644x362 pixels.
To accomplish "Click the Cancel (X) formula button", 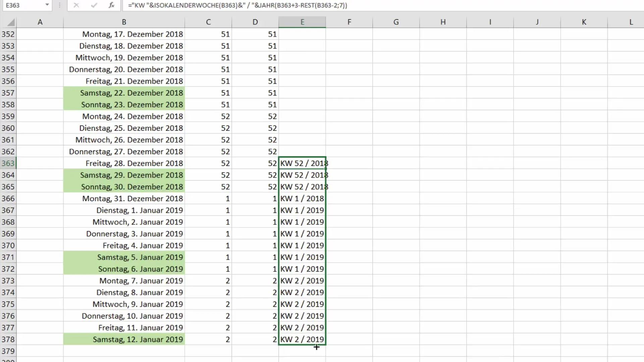I will coord(76,5).
